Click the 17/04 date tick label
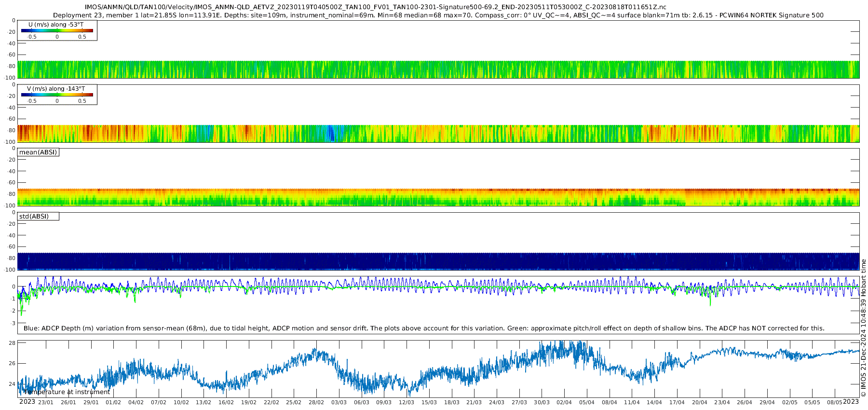The image size is (868, 410). [x=677, y=402]
